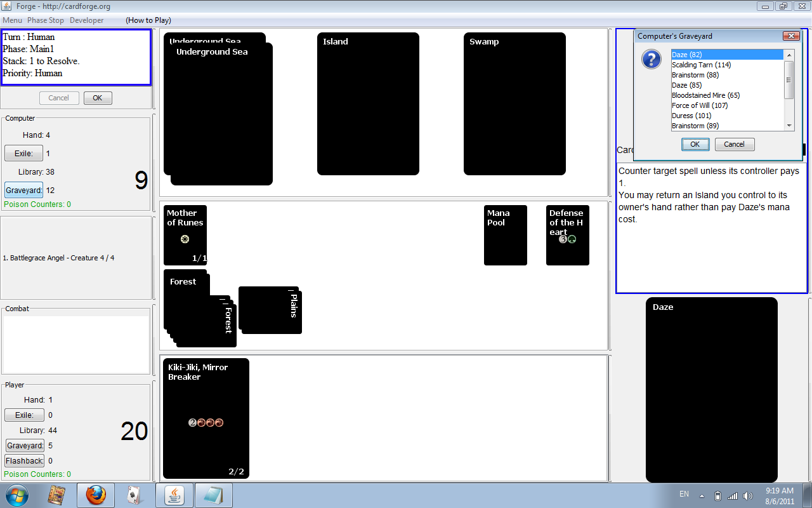Open the player's Flashback button

pyautogui.click(x=24, y=461)
